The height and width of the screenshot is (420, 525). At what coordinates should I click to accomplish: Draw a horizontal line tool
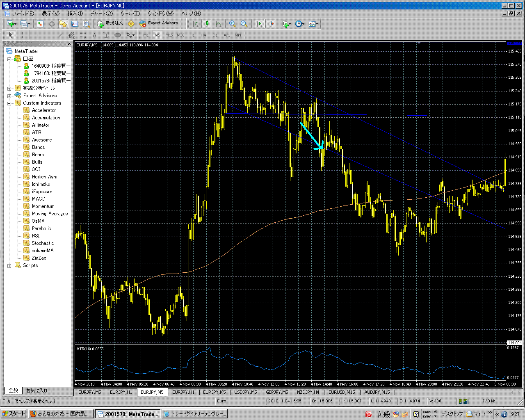click(x=49, y=35)
